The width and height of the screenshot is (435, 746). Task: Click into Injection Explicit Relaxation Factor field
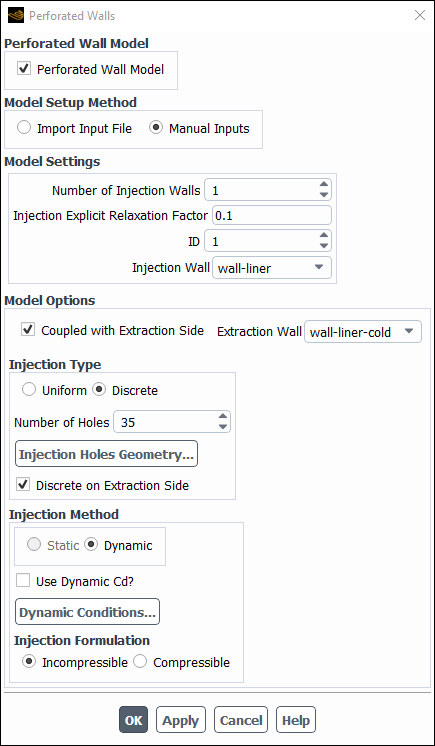[x=272, y=216]
